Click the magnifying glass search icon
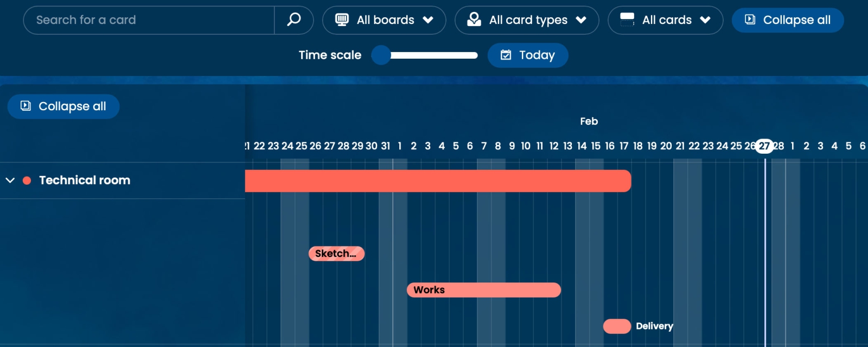Viewport: 868px width, 347px height. coord(293,20)
